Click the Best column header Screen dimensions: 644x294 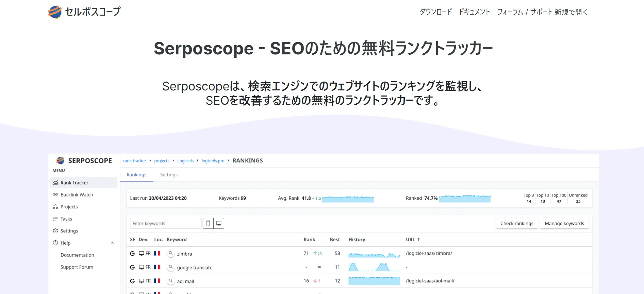335,240
